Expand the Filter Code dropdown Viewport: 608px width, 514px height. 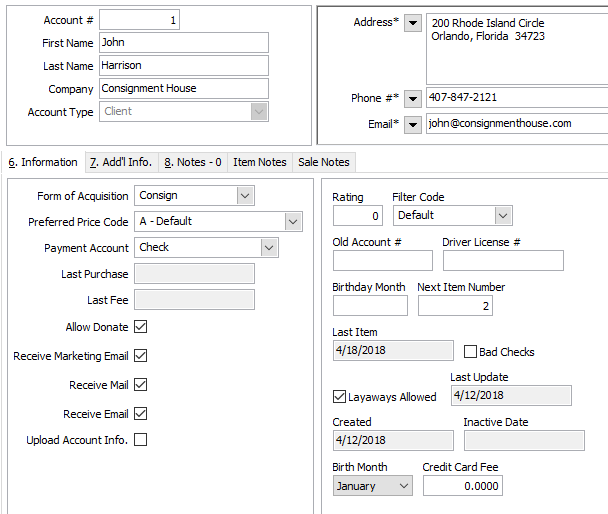[x=503, y=216]
